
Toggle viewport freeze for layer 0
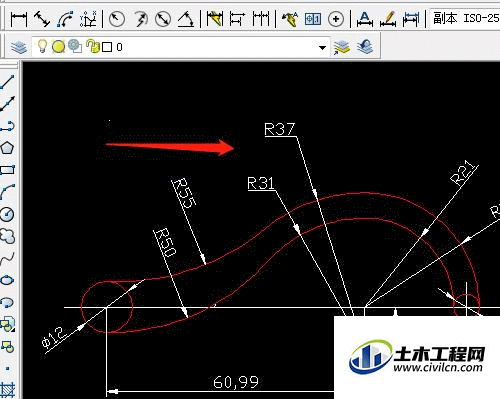pos(75,46)
